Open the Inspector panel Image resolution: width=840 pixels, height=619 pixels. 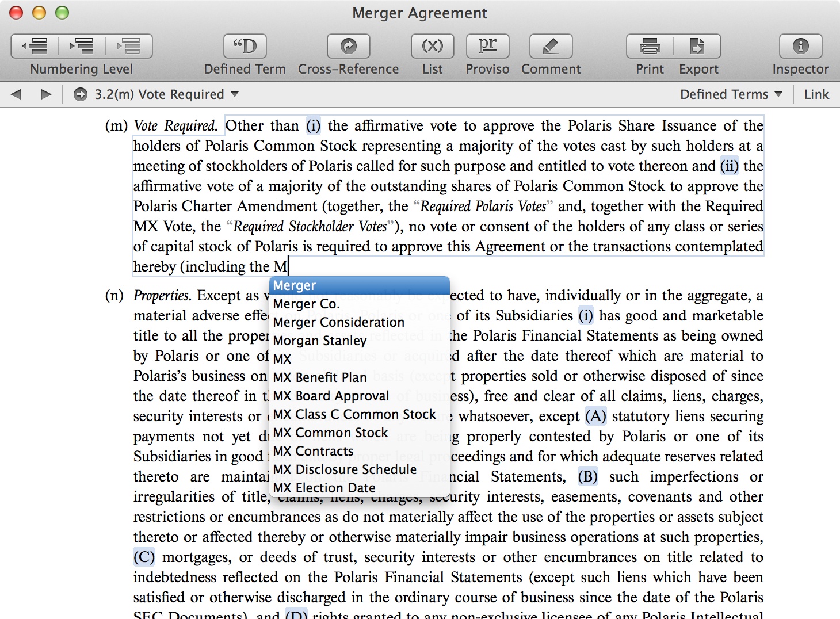pyautogui.click(x=800, y=46)
